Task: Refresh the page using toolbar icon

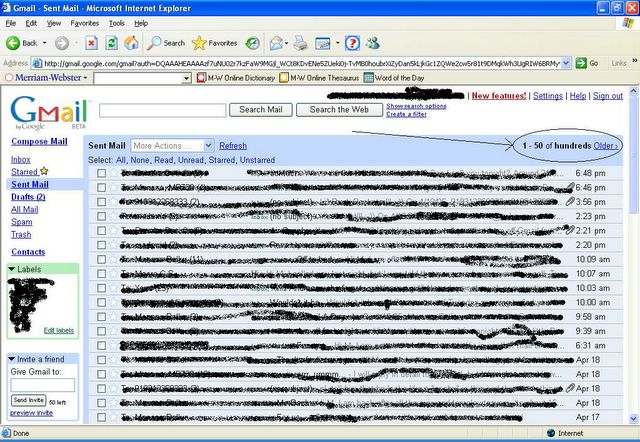Action: pyautogui.click(x=111, y=43)
